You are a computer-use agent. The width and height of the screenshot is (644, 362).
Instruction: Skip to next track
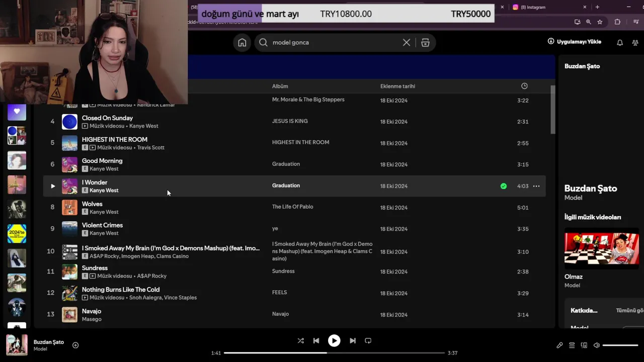pos(353,341)
